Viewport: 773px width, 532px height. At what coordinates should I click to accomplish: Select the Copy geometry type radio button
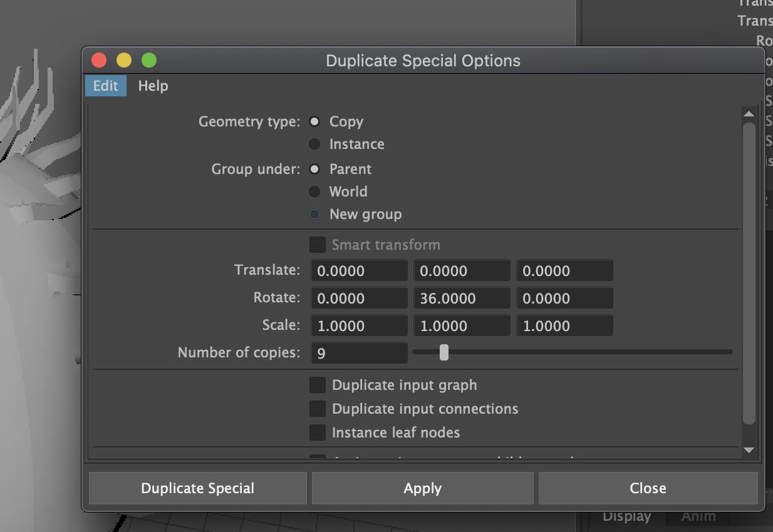pos(315,121)
